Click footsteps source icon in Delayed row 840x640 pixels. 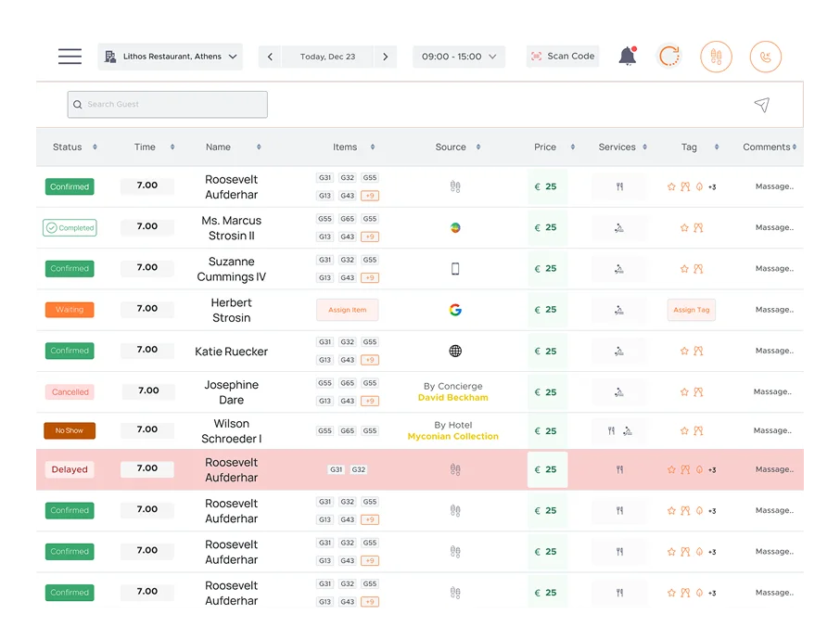point(455,469)
